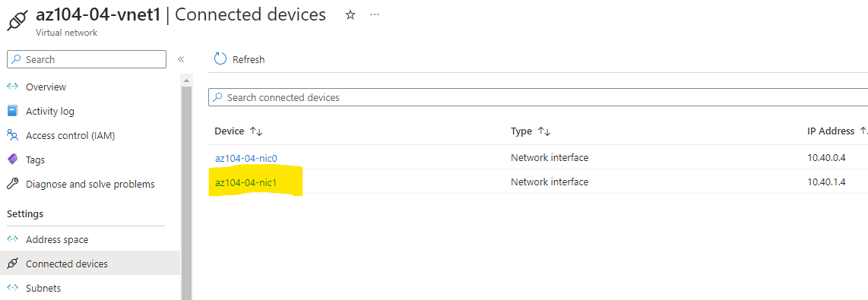Click IP address 10.40.0.4
868x300 pixels.
pos(826,158)
